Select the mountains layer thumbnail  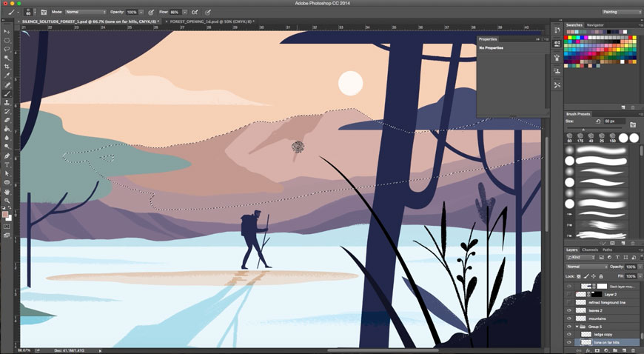[x=580, y=318]
